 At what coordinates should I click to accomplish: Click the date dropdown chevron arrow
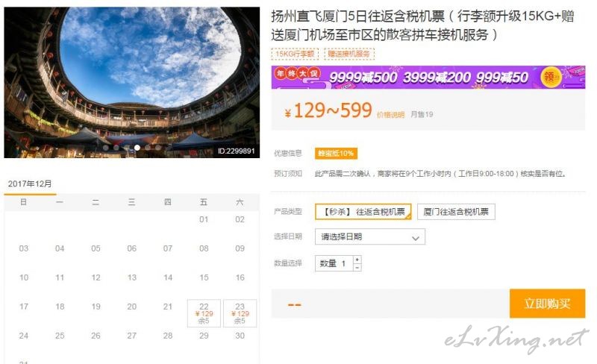416,239
